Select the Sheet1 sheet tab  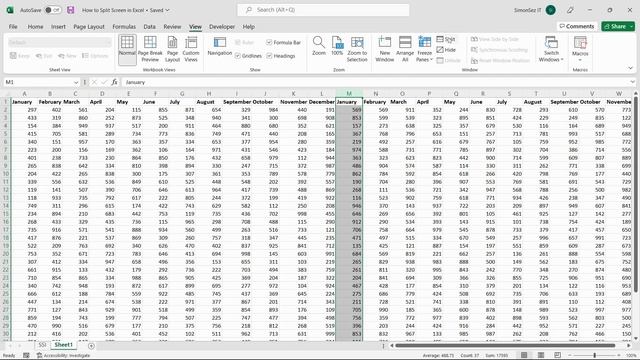click(x=64, y=345)
